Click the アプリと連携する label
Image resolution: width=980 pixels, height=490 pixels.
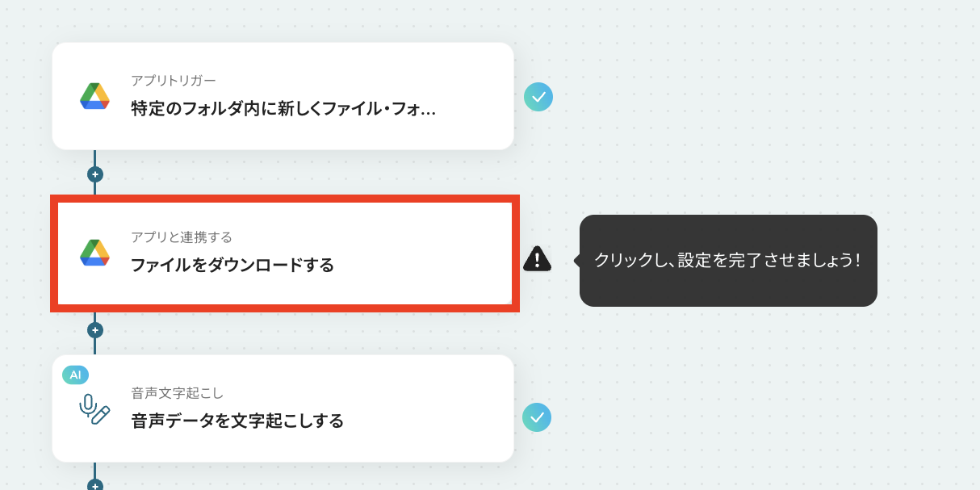182,237
